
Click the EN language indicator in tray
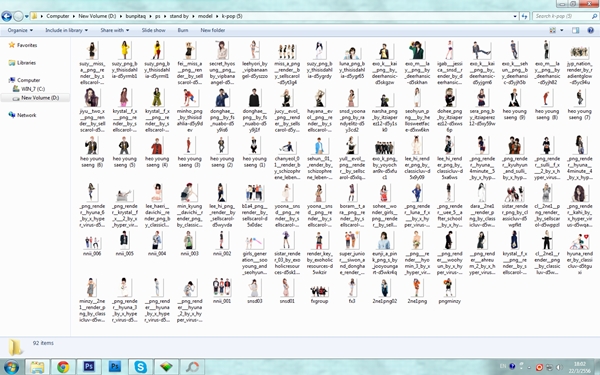point(503,367)
